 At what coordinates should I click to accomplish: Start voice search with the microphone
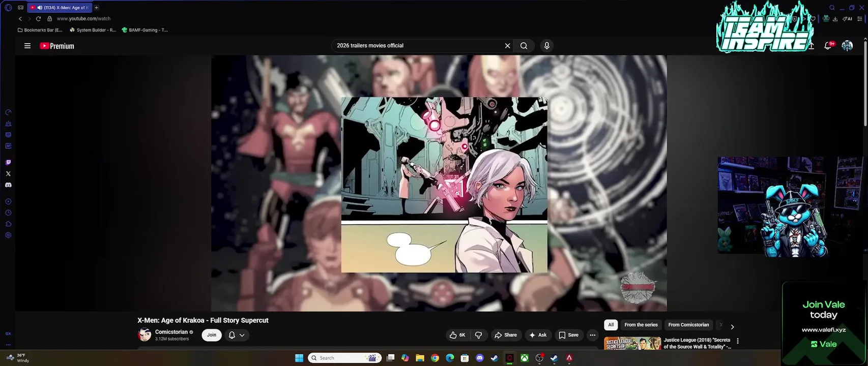click(547, 46)
